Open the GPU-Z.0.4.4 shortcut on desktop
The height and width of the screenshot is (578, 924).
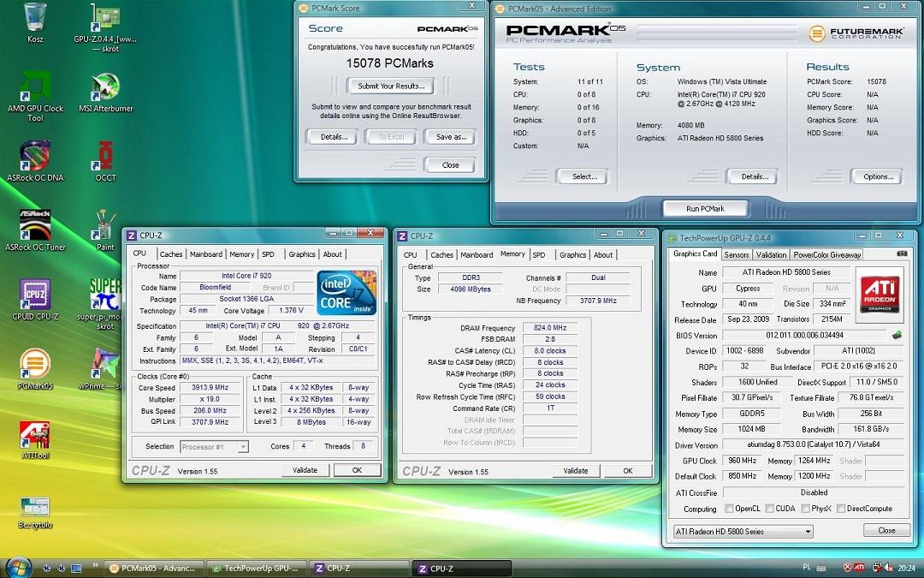(x=105, y=27)
